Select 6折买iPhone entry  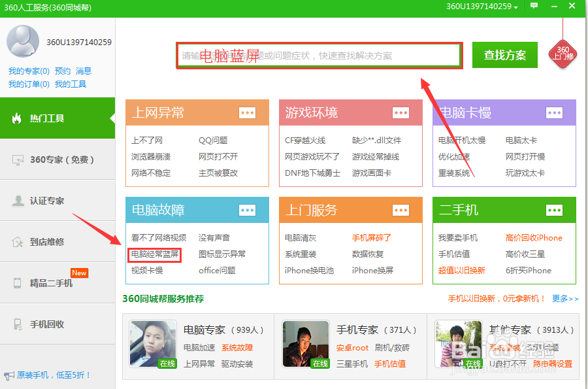tap(529, 271)
